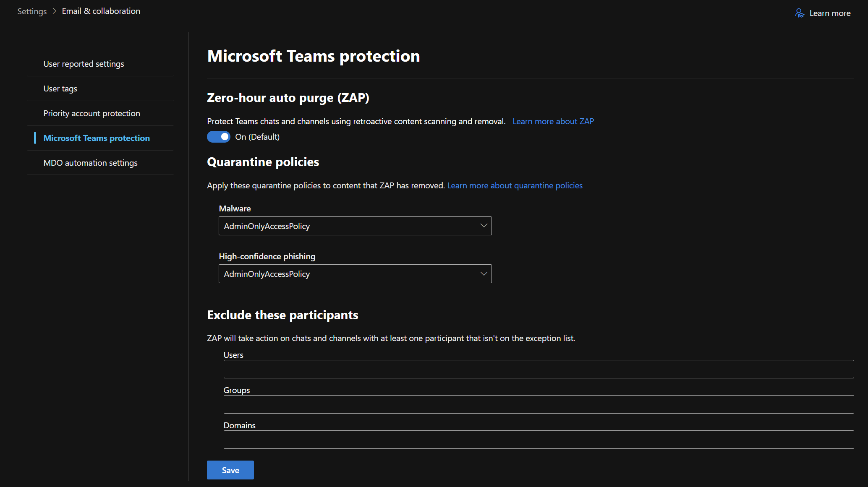This screenshot has height=487, width=868.
Task: Click Learn more about quarantine policies
Action: pyautogui.click(x=515, y=185)
